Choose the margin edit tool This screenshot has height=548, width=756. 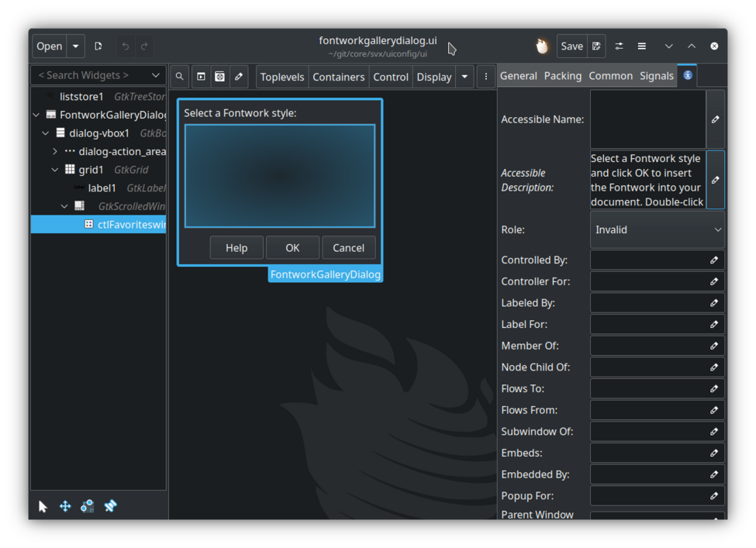pyautogui.click(x=88, y=506)
